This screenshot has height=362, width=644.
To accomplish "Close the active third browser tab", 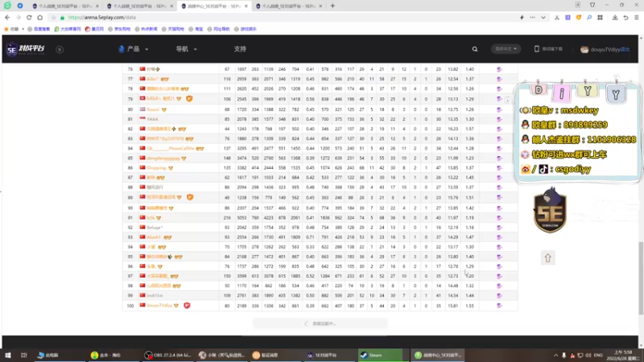I will [x=246, y=6].
